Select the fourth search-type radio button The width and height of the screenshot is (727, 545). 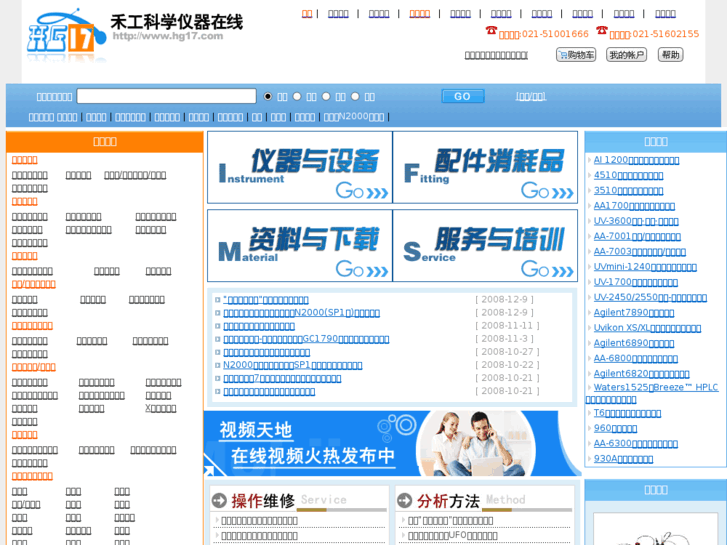click(355, 96)
